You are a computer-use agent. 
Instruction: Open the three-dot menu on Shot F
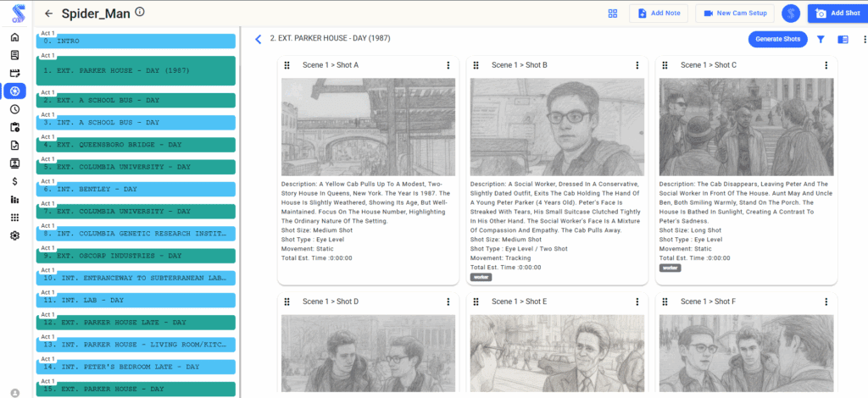(826, 301)
